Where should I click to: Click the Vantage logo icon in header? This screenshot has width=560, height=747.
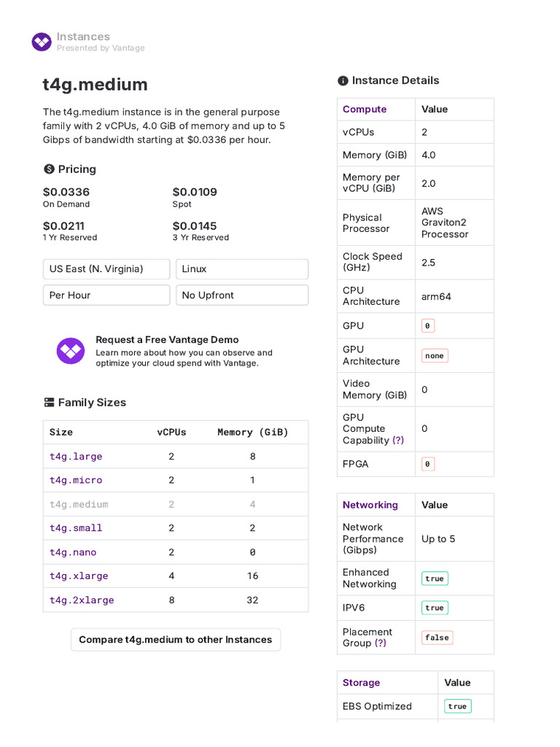42,42
